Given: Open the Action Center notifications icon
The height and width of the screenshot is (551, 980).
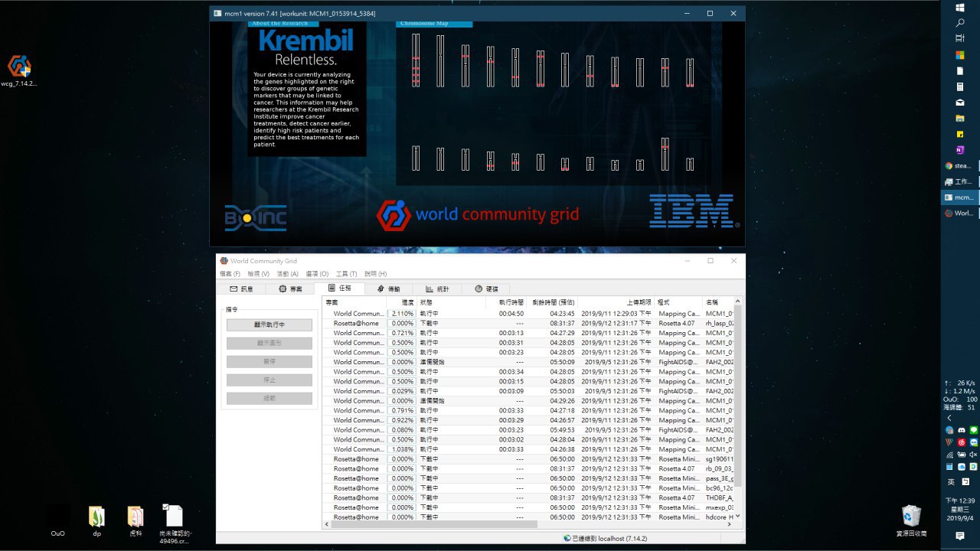Looking at the screenshot, I should click(960, 536).
